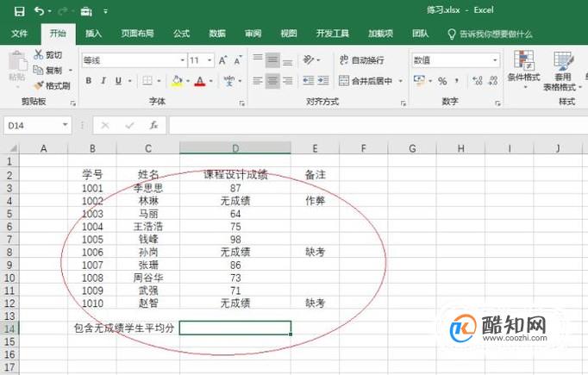The image size is (588, 375).
Task: Open the 复制 dropdown arrow
Action: point(71,71)
